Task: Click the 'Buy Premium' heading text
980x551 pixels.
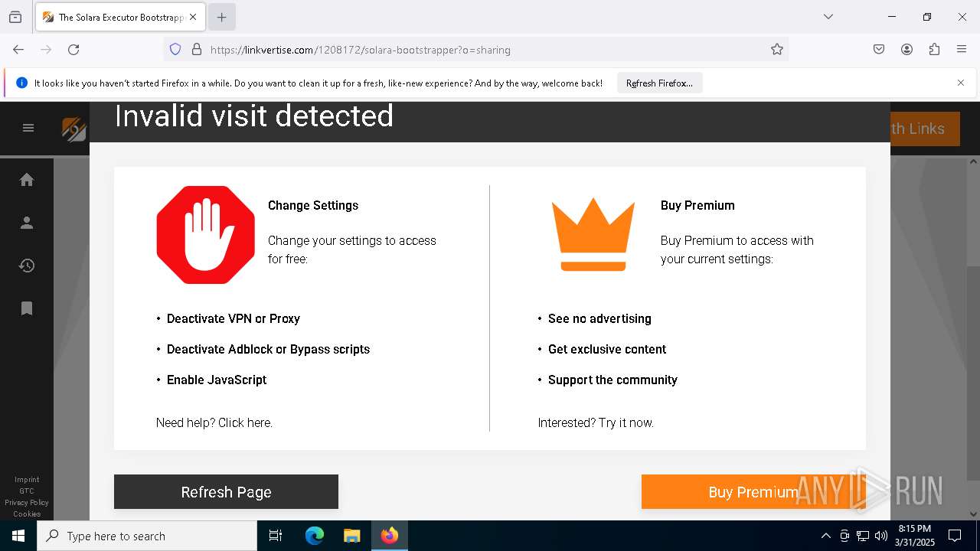Action: click(697, 205)
